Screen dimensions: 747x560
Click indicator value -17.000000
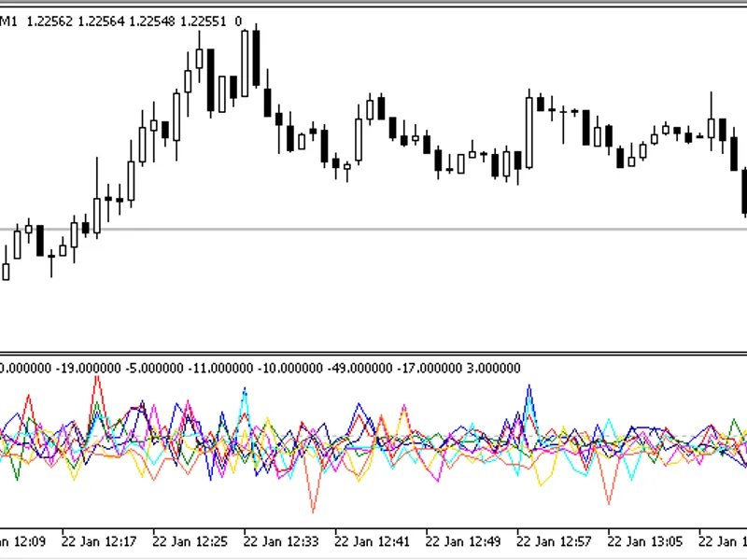point(430,368)
